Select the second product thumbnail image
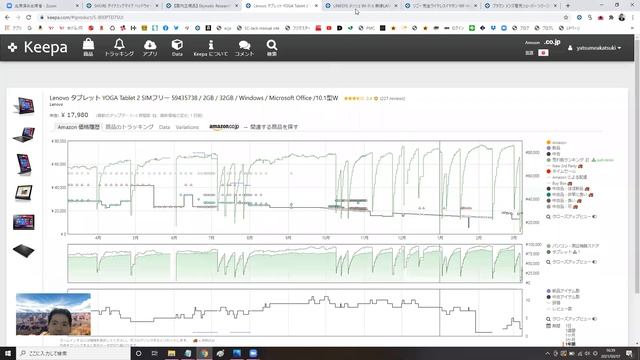Screen dimensions: 640x360 pyautogui.click(x=24, y=135)
